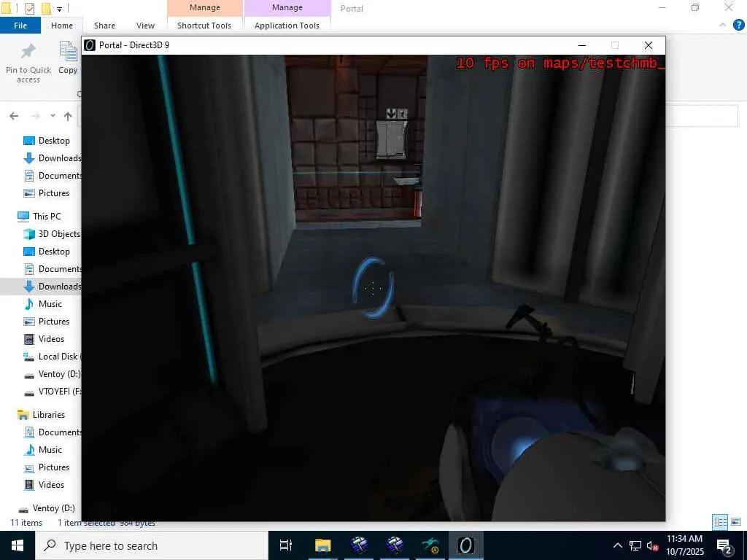Open VTOYEFI drive in sidebar

click(52, 392)
